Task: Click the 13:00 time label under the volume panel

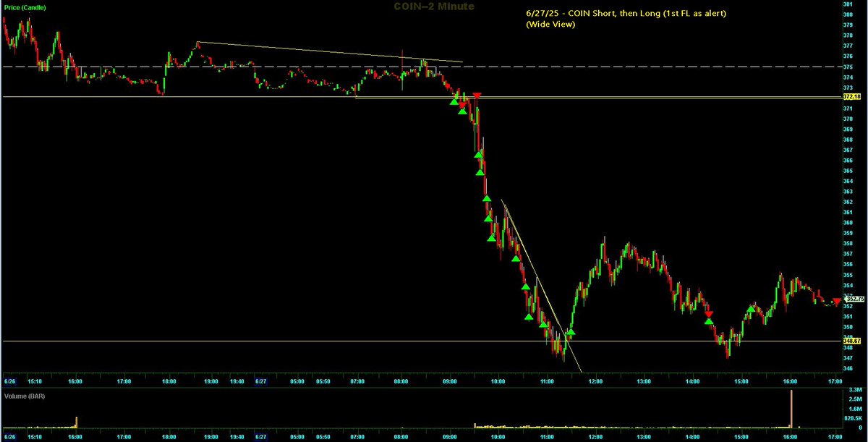Action: (x=644, y=436)
